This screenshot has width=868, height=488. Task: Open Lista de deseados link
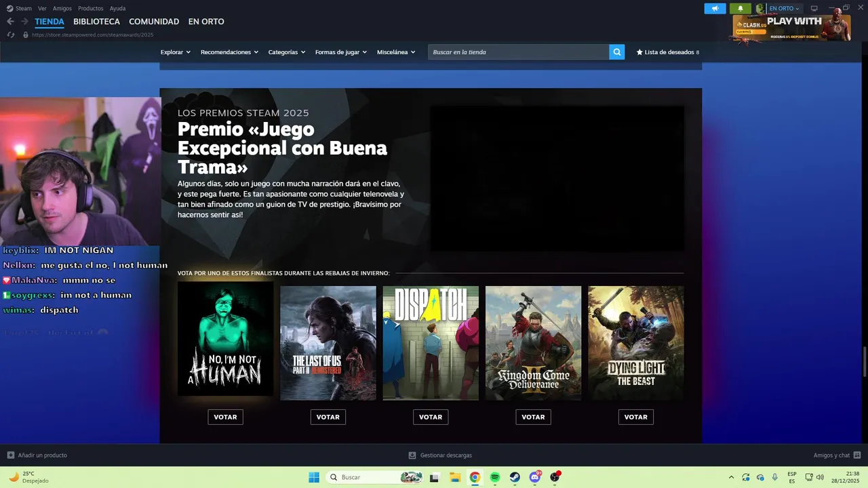(x=668, y=52)
